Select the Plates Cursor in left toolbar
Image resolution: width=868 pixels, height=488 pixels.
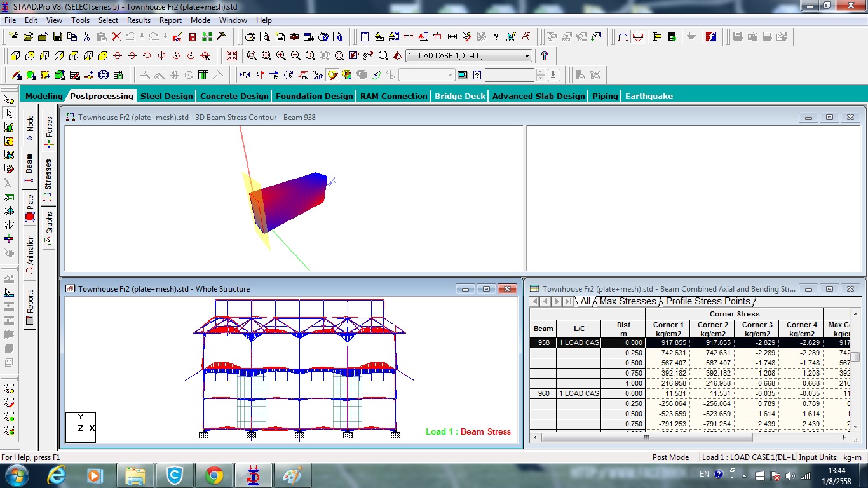(9, 127)
